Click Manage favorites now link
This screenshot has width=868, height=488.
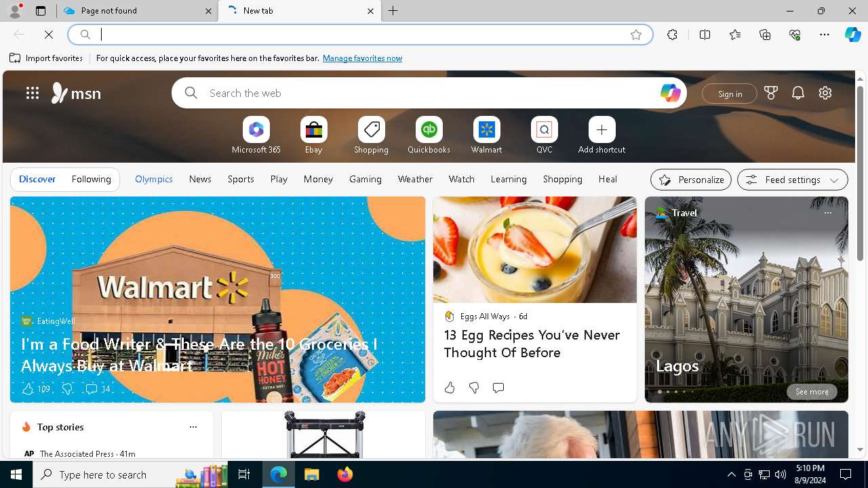click(362, 58)
